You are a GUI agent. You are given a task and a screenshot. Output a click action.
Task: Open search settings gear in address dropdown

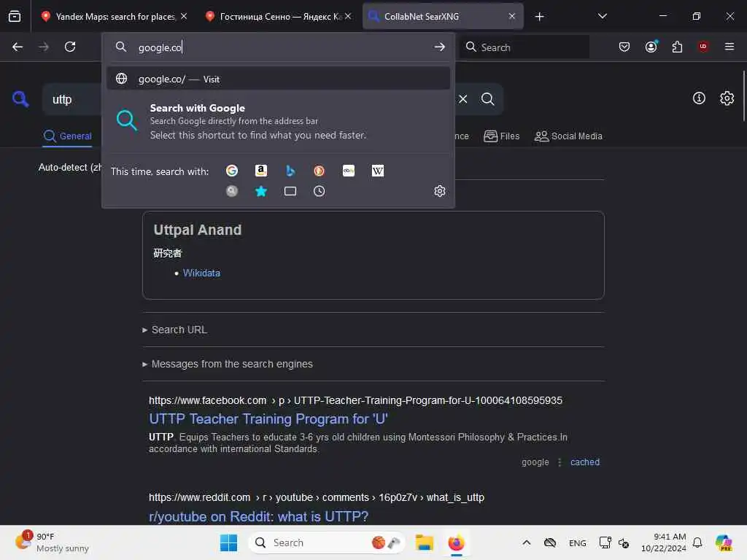coord(440,191)
